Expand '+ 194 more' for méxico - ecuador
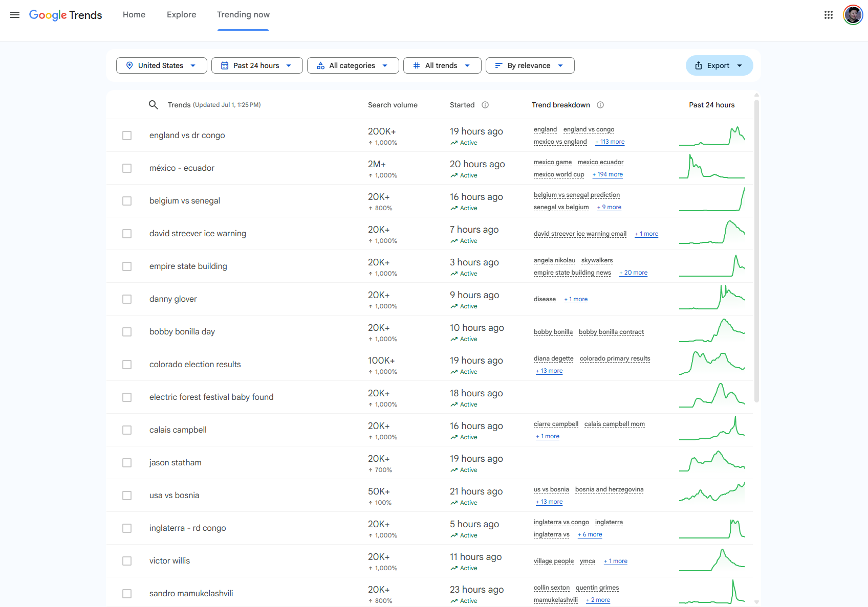The image size is (868, 607). click(607, 174)
